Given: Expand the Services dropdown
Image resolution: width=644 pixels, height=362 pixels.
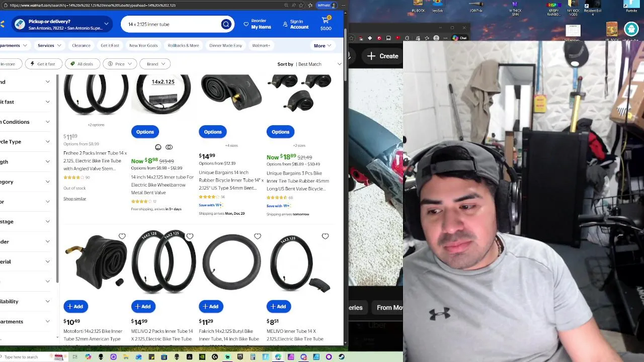Looking at the screenshot, I should [x=49, y=45].
